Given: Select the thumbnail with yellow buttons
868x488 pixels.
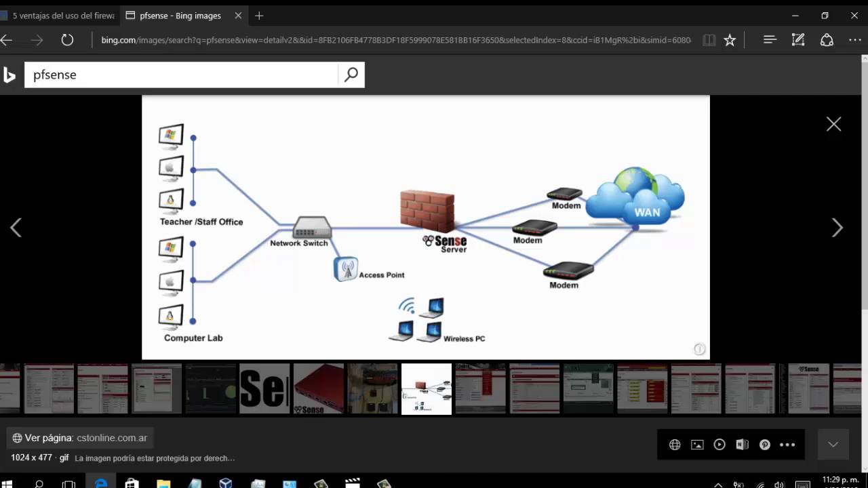Looking at the screenshot, I should coord(642,388).
